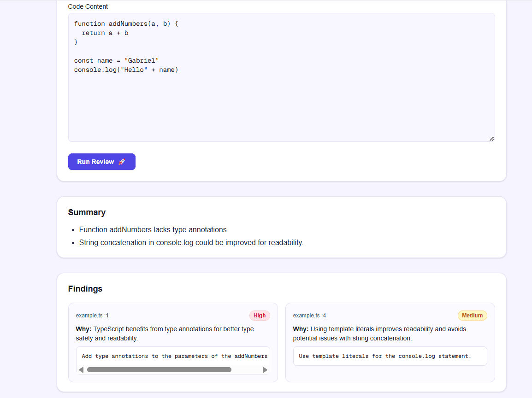Click the example.ts :4 file reference

pos(309,316)
